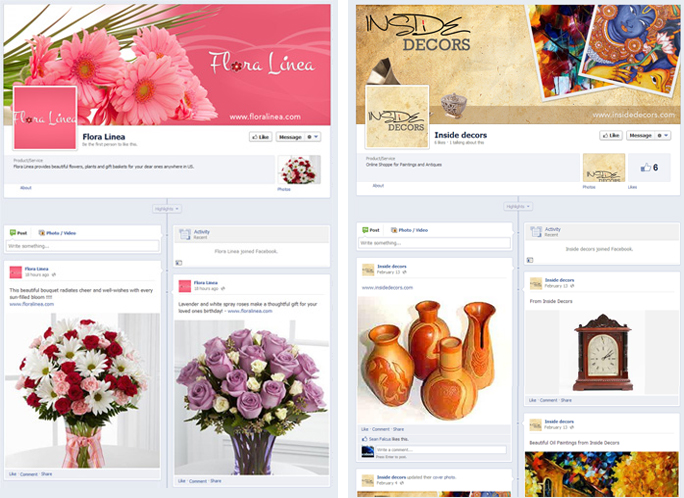684x498 pixels.
Task: Click www.floralinea.com link in lavender roses post
Action: [x=250, y=311]
